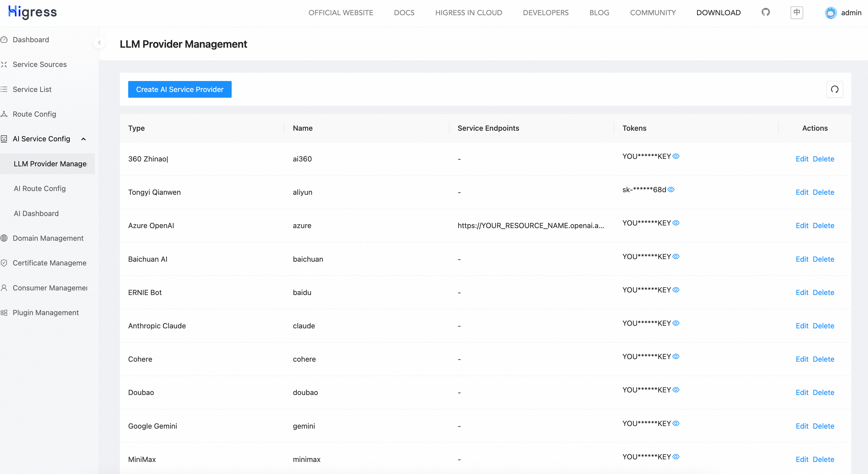The image size is (868, 474).
Task: Click the refresh icon button
Action: pos(835,89)
